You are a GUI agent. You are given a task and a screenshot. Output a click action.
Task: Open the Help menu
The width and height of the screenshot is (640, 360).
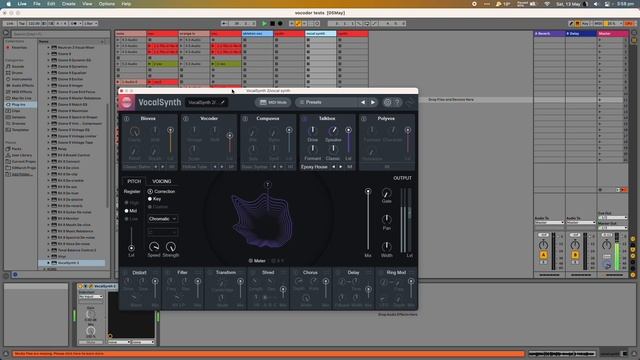coord(126,4)
